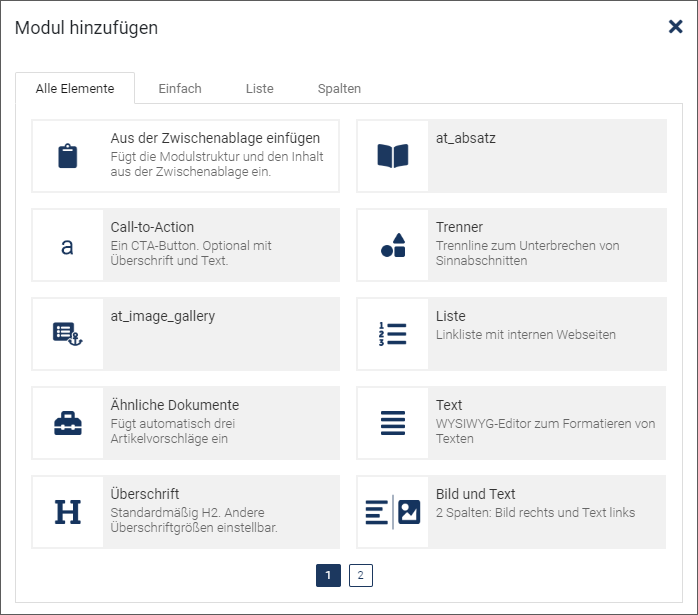
Task: Click the list-with-anchor icon for at_image_gallery
Action: pyautogui.click(x=68, y=334)
